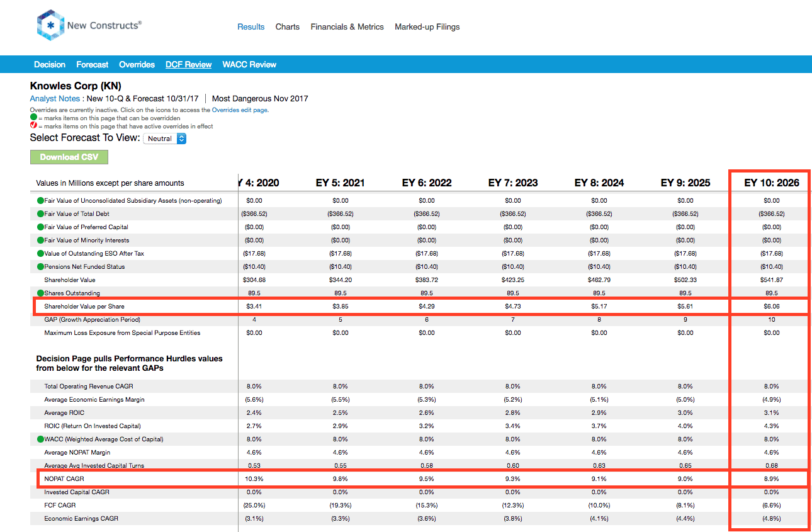Click the FCF CAGR row label
The image size is (812, 532).
coord(60,506)
